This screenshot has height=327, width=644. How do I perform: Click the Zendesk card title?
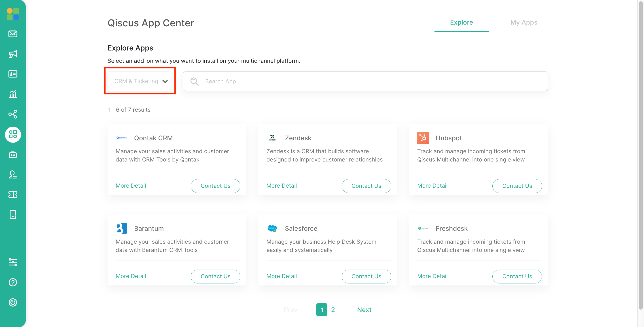pos(298,138)
